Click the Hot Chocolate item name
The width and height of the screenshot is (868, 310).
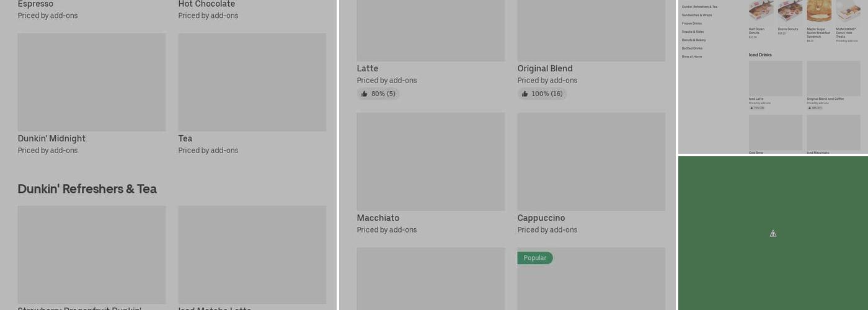tap(206, 4)
